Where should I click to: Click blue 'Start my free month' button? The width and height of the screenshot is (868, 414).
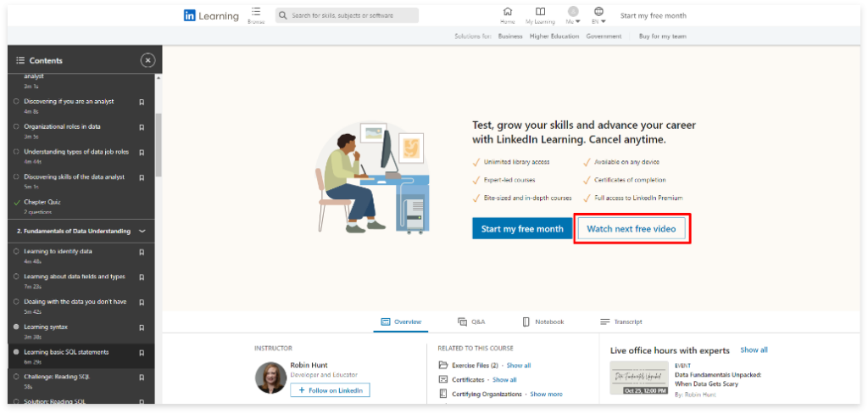pyautogui.click(x=522, y=228)
